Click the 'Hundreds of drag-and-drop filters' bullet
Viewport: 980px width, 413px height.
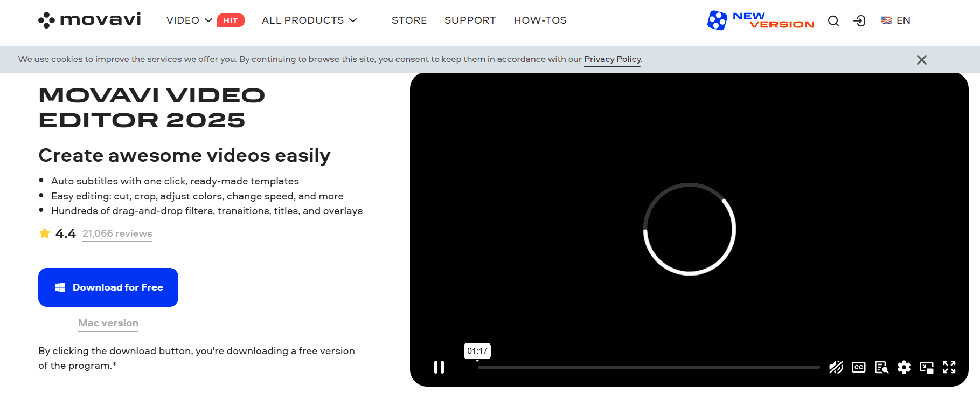[x=207, y=211]
